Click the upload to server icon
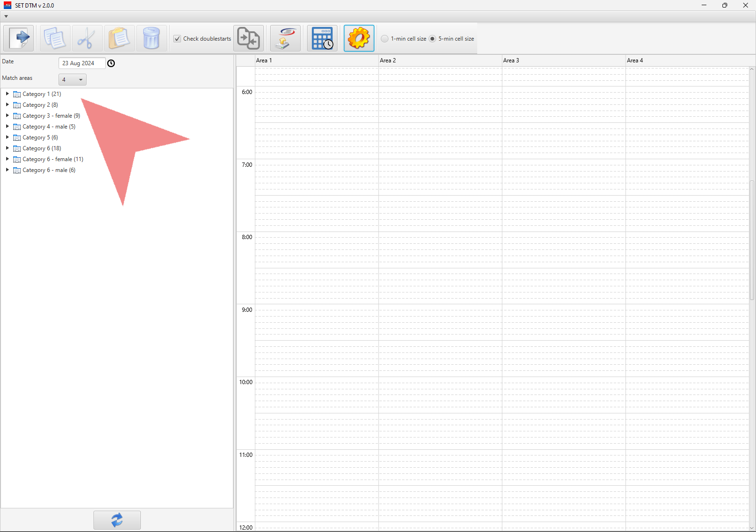Screen dimensions: 756x532 click(x=285, y=38)
